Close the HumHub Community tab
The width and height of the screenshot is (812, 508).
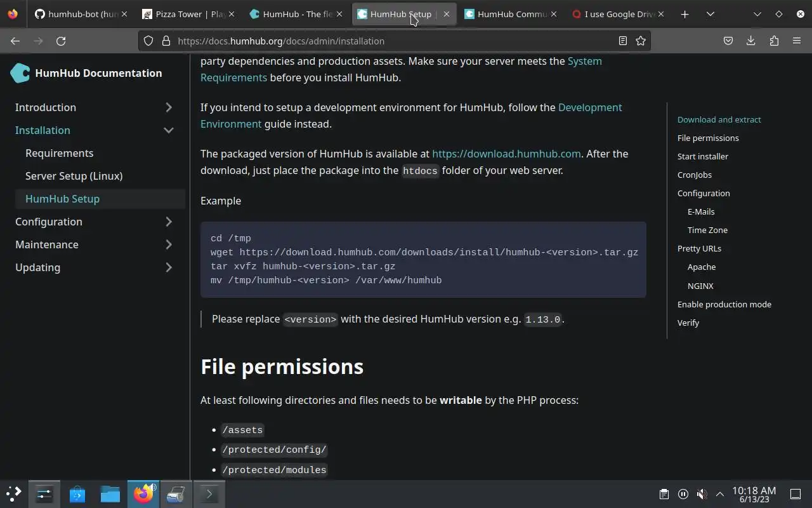pos(554,14)
